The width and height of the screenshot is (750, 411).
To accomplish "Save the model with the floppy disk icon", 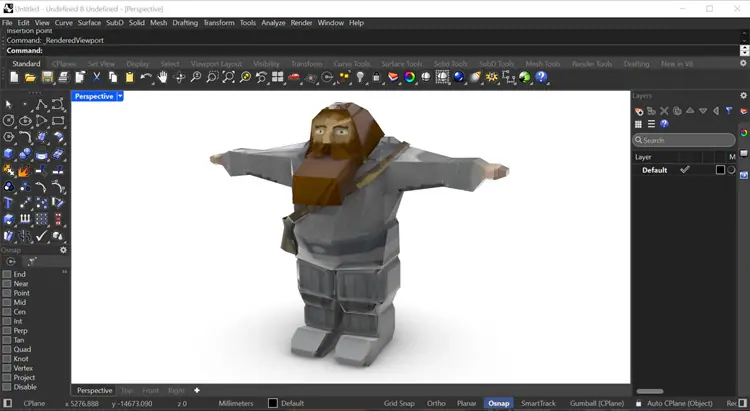I will (47, 77).
